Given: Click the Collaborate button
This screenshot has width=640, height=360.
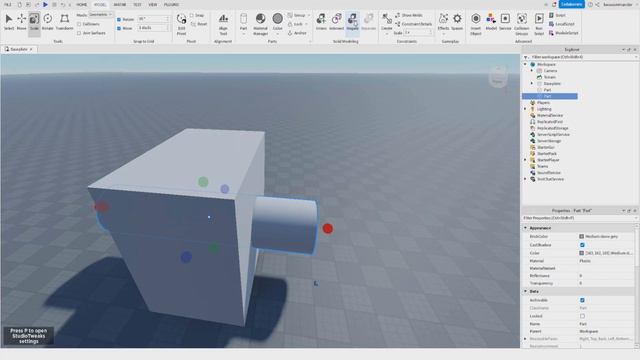Looking at the screenshot, I should coord(571,4).
